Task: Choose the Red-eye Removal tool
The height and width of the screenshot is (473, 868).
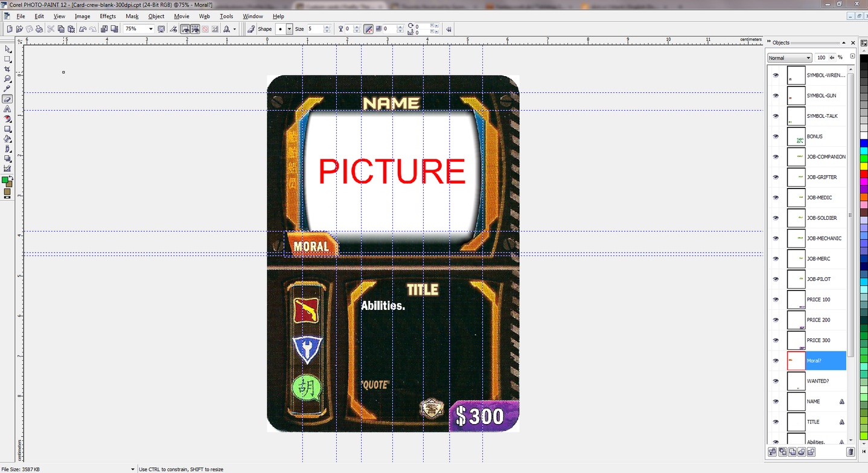Action: (7, 119)
